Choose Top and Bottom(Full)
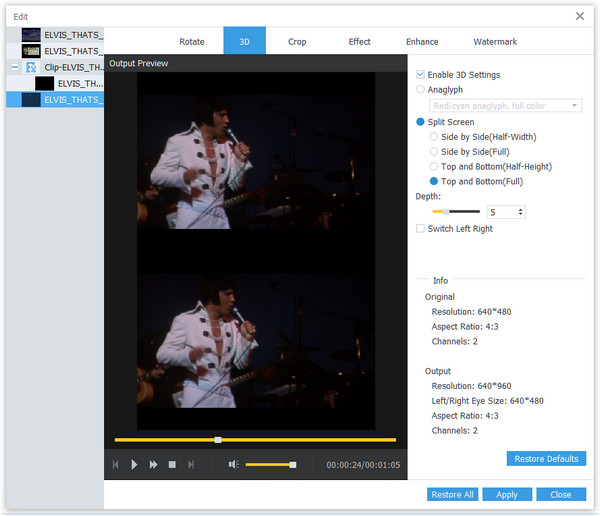 coord(434,181)
